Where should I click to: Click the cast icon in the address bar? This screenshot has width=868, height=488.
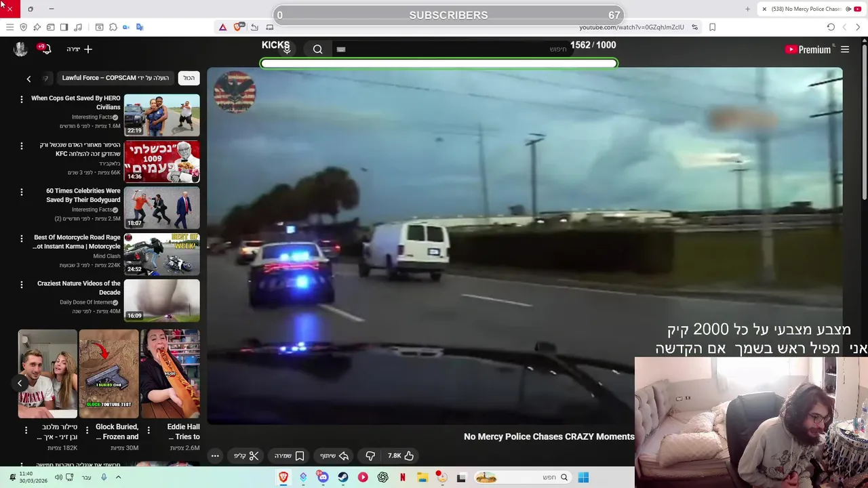[269, 27]
